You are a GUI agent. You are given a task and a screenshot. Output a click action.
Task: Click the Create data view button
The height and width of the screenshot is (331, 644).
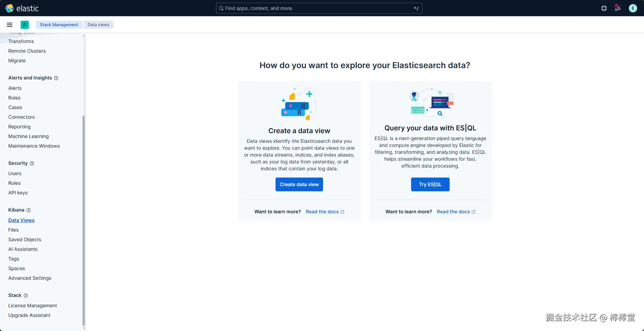pyautogui.click(x=299, y=184)
